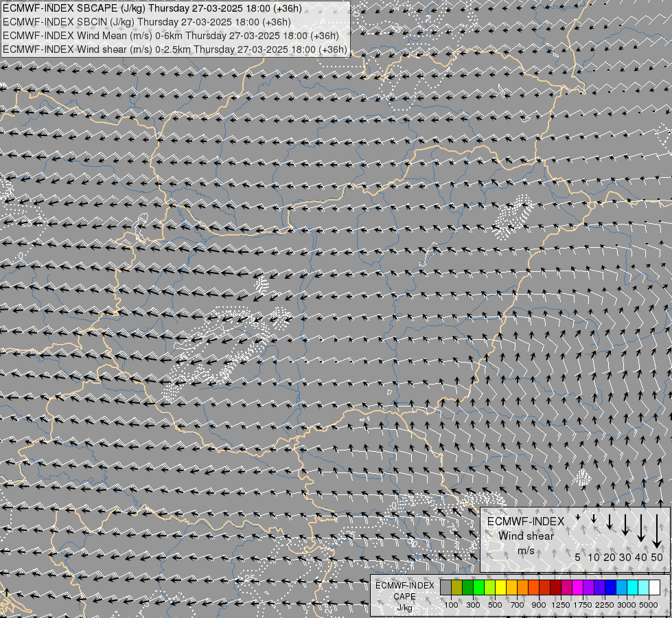Click the Wind Mean 0-6km title line
This screenshot has width=672, height=618.
point(170,36)
